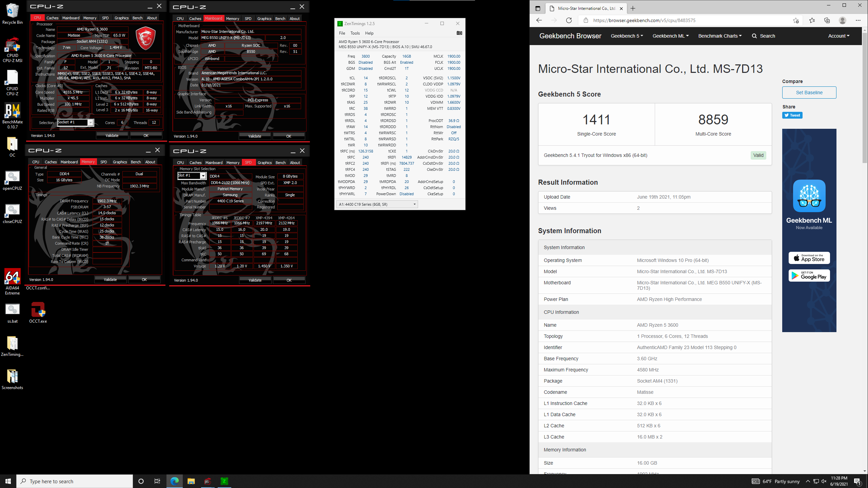Screen dimensions: 868x488
Task: Select the OC folder on desktop
Action: pos(12,147)
